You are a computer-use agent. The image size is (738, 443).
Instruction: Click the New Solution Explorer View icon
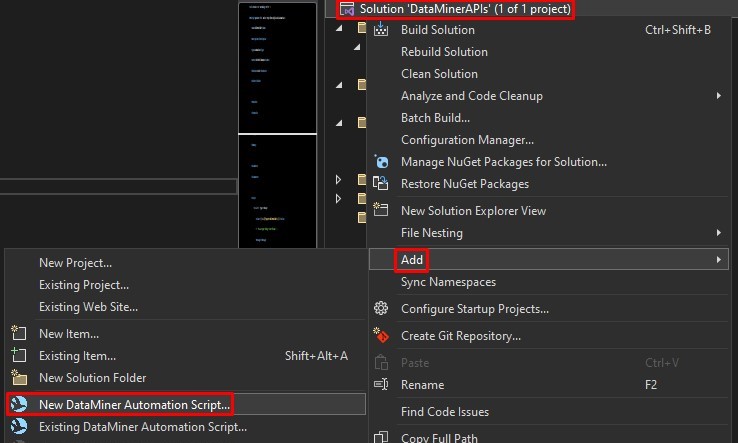point(381,209)
